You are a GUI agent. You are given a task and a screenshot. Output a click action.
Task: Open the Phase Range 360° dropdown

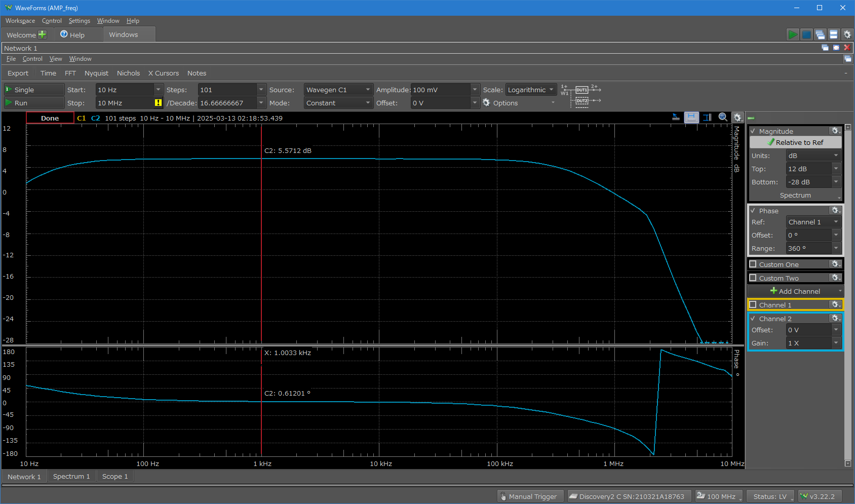[x=836, y=248]
